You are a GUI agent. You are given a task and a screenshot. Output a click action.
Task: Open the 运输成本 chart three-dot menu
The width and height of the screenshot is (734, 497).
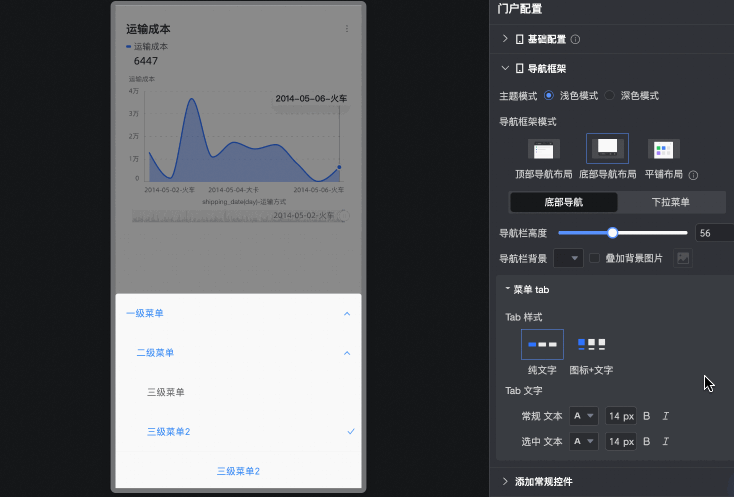[347, 29]
